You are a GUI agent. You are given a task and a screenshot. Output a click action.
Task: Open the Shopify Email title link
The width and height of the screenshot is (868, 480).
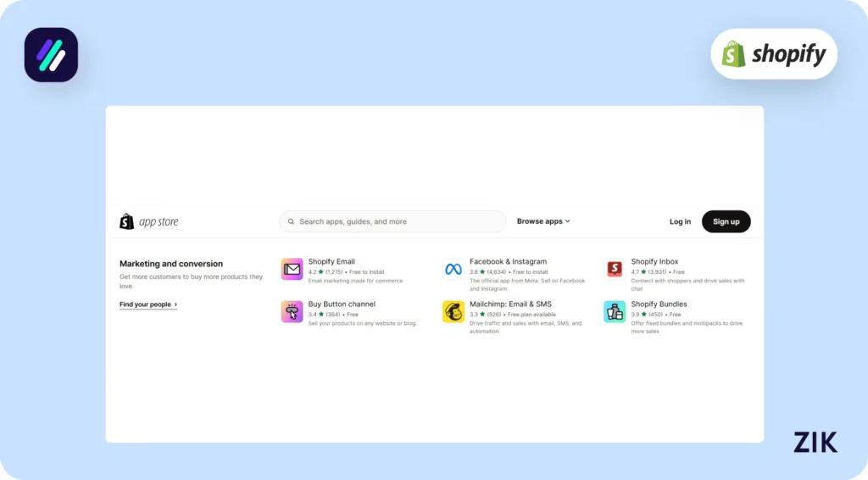tap(331, 262)
